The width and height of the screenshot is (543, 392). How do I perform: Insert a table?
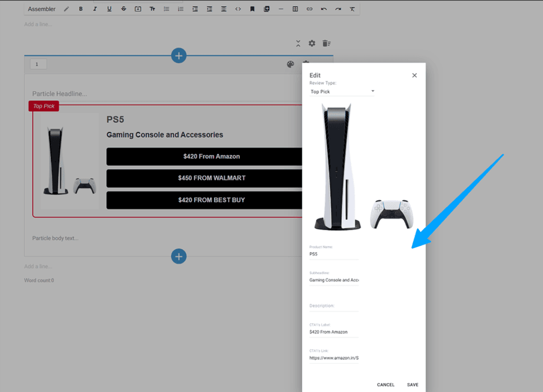pyautogui.click(x=295, y=9)
